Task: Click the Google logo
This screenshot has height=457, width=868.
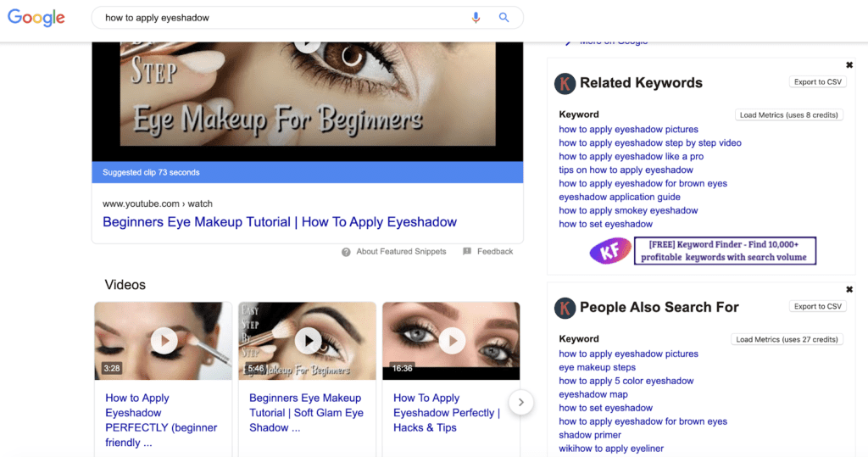Action: click(x=36, y=18)
